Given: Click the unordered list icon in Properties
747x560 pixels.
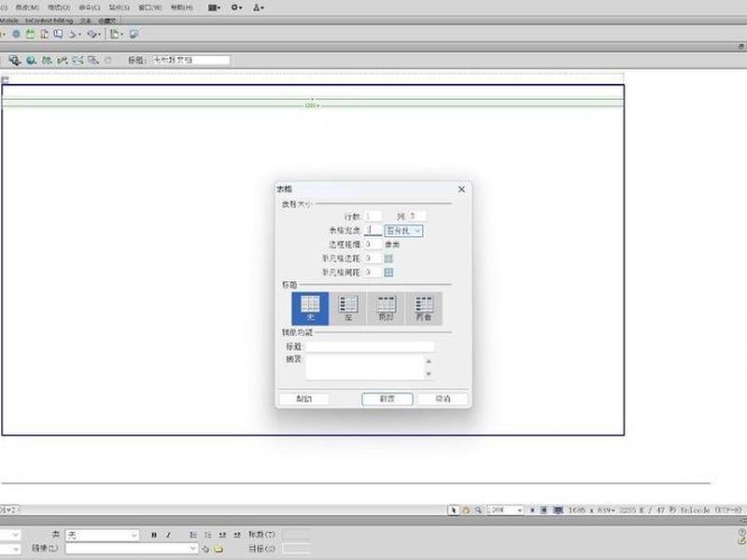Looking at the screenshot, I should [193, 535].
